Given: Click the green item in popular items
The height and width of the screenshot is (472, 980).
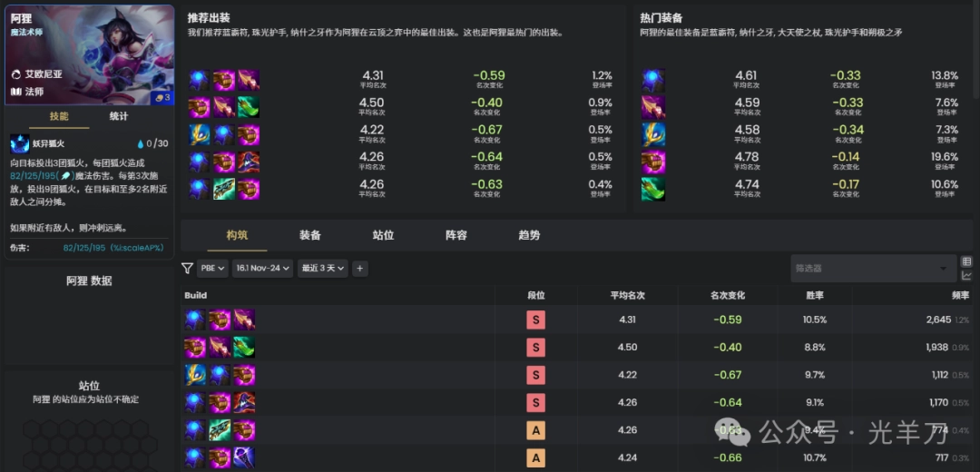Looking at the screenshot, I should [x=653, y=189].
